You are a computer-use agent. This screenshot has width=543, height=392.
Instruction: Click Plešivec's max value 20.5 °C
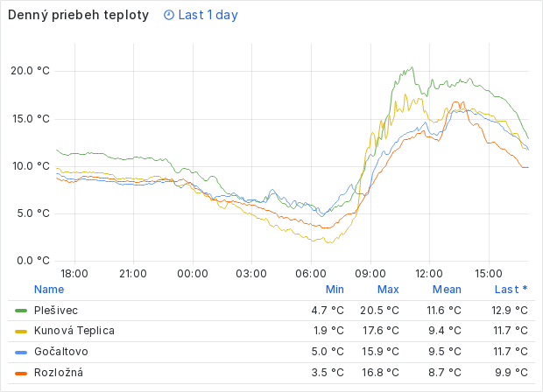coord(380,310)
